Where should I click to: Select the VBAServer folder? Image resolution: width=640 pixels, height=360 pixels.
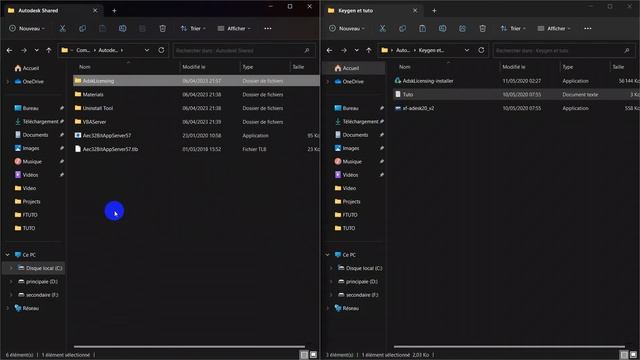[196, 122]
